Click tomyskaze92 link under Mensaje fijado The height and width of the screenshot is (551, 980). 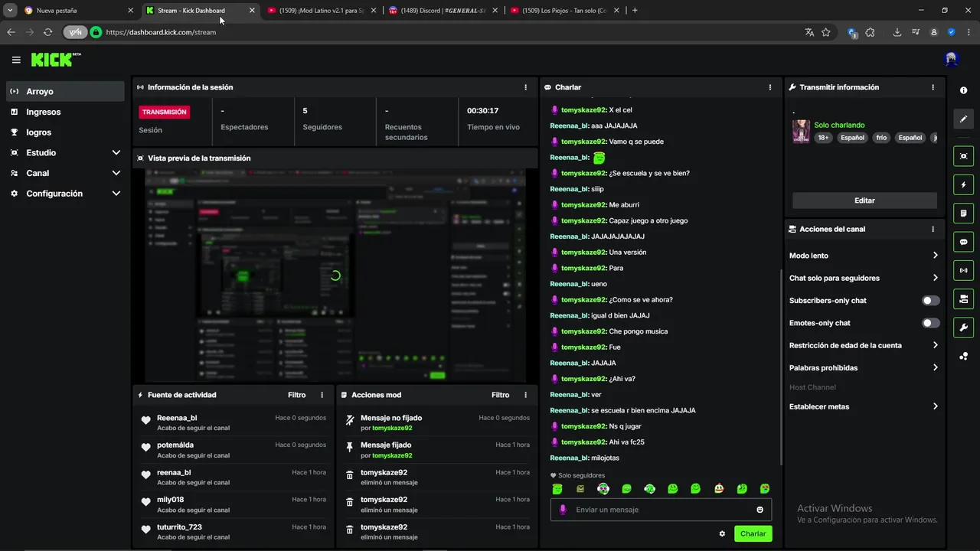pyautogui.click(x=392, y=455)
